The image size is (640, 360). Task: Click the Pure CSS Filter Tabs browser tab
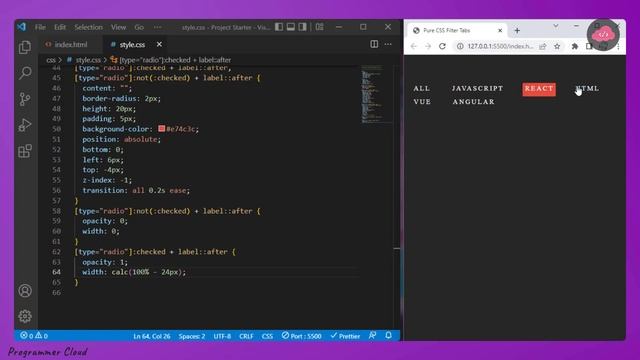pos(457,31)
